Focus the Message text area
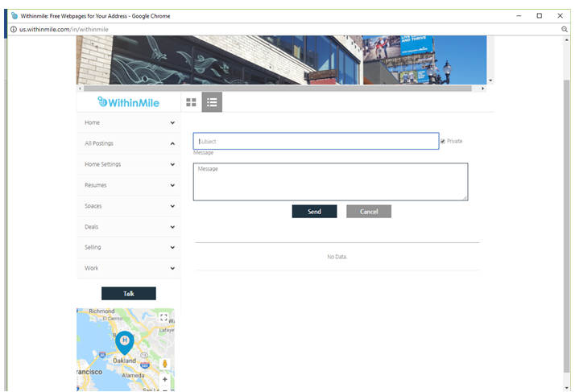This screenshot has height=392, width=575. (330, 182)
